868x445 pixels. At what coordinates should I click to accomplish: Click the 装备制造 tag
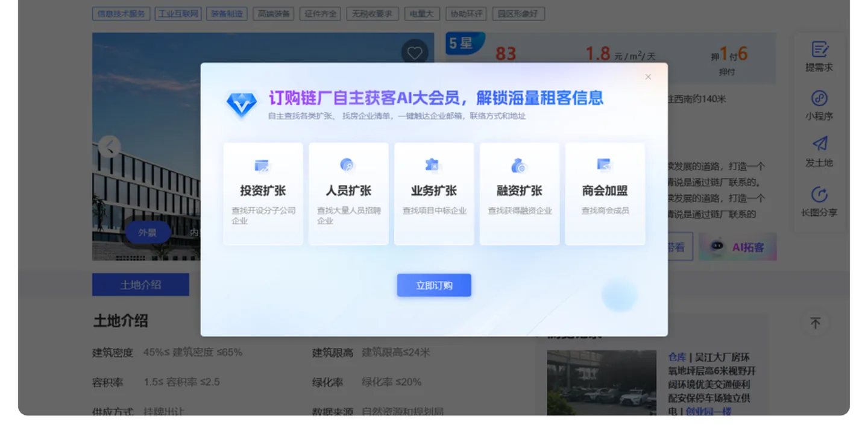click(x=227, y=14)
